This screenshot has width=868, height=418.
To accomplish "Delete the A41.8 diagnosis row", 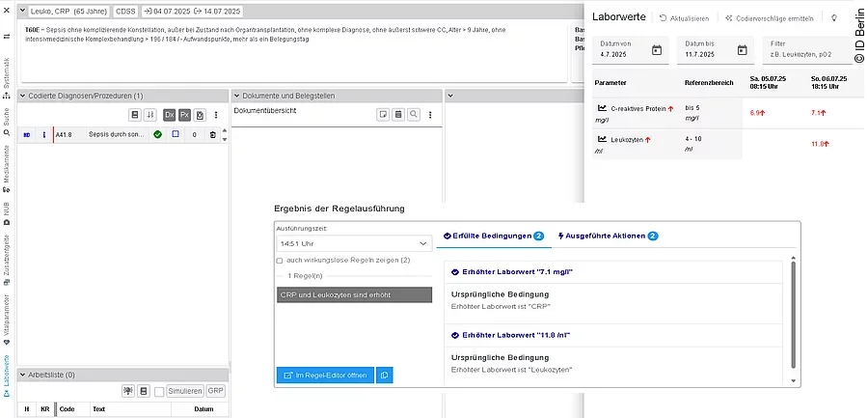I will [x=210, y=134].
